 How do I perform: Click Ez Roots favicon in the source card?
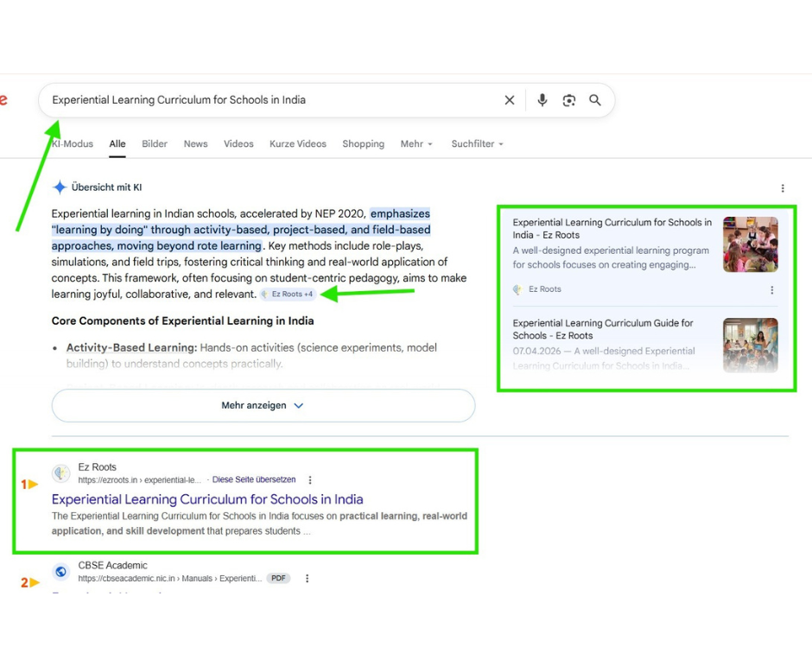[x=517, y=289]
